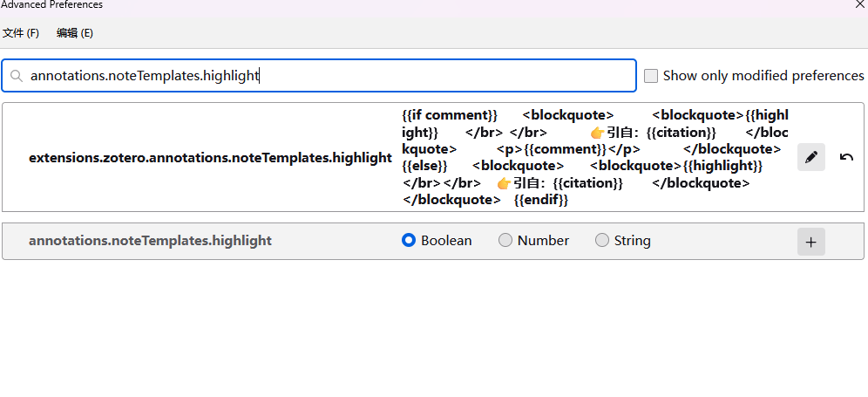Pick the String type radio button
Image resolution: width=868 pixels, height=397 pixels.
click(x=602, y=241)
